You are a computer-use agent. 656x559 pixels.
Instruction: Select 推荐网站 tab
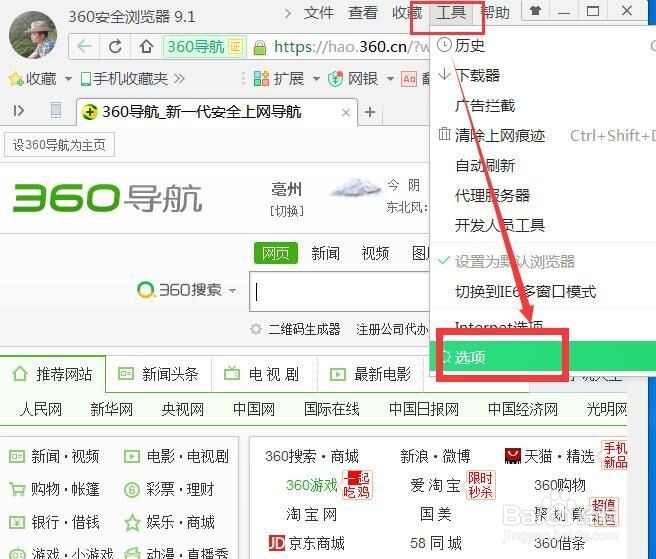pos(53,374)
